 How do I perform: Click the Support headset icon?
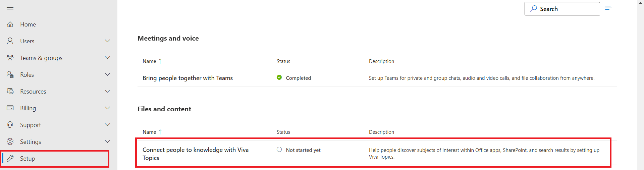[x=10, y=125]
